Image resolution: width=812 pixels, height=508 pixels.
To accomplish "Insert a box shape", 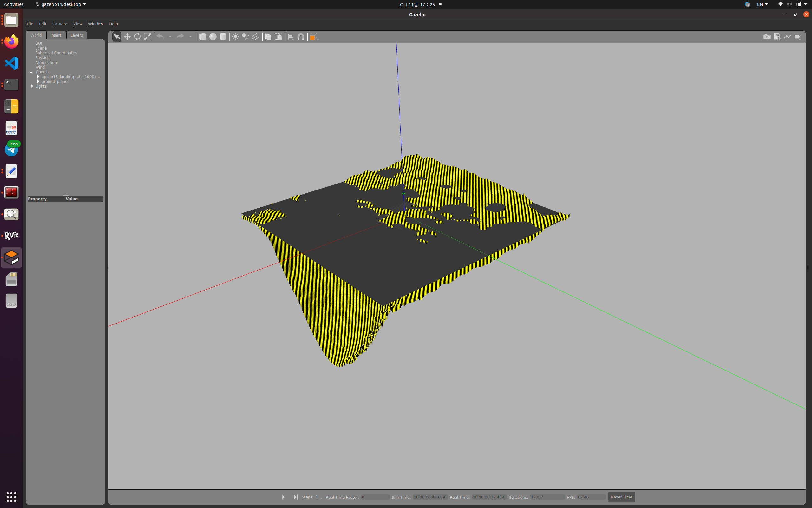I will click(x=203, y=37).
